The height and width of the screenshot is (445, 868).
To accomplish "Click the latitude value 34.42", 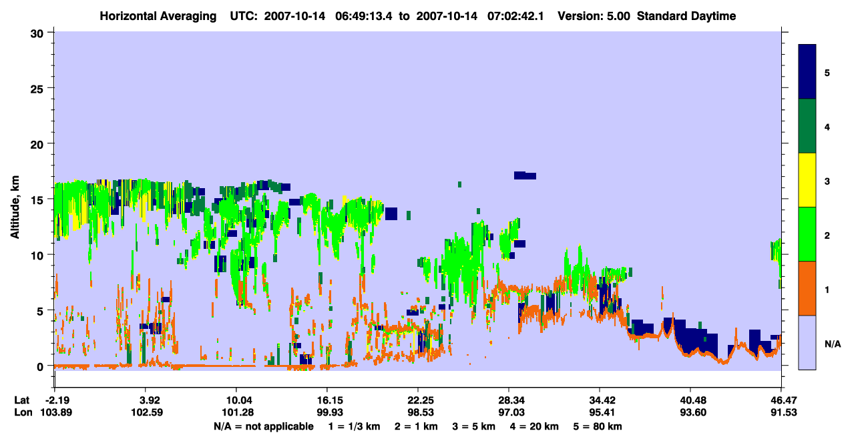I will [600, 400].
